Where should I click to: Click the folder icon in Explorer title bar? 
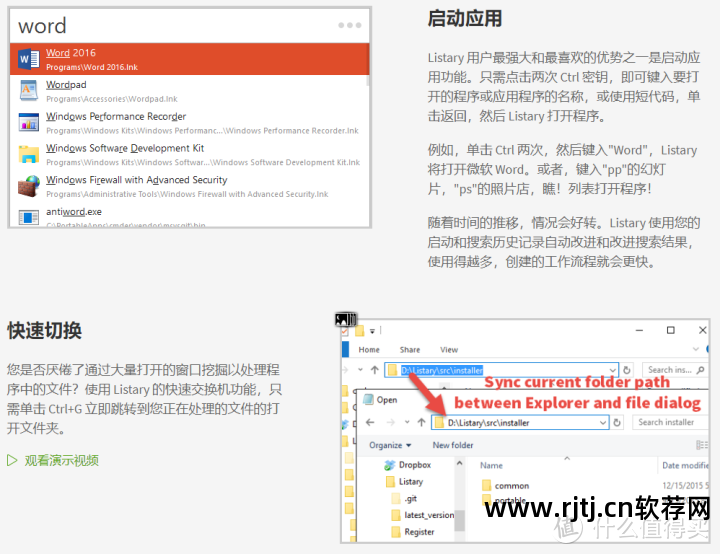pos(360,330)
